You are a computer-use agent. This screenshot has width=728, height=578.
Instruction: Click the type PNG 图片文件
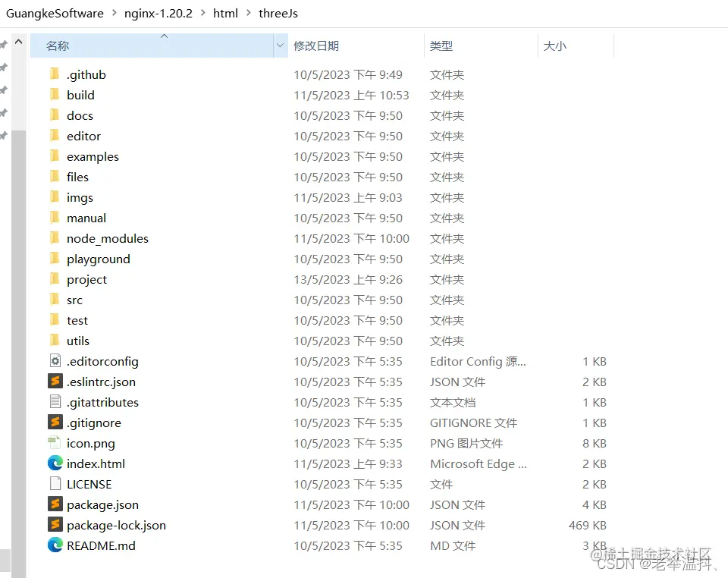click(x=466, y=444)
